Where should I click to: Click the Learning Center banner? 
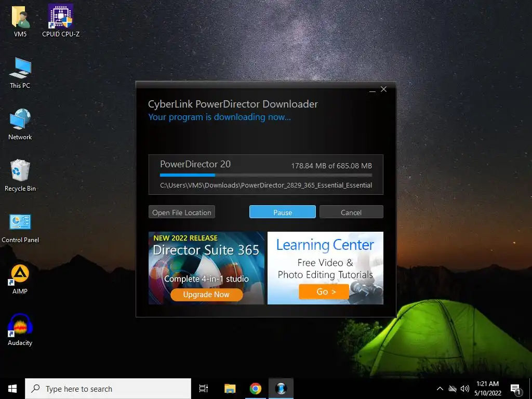pos(325,268)
